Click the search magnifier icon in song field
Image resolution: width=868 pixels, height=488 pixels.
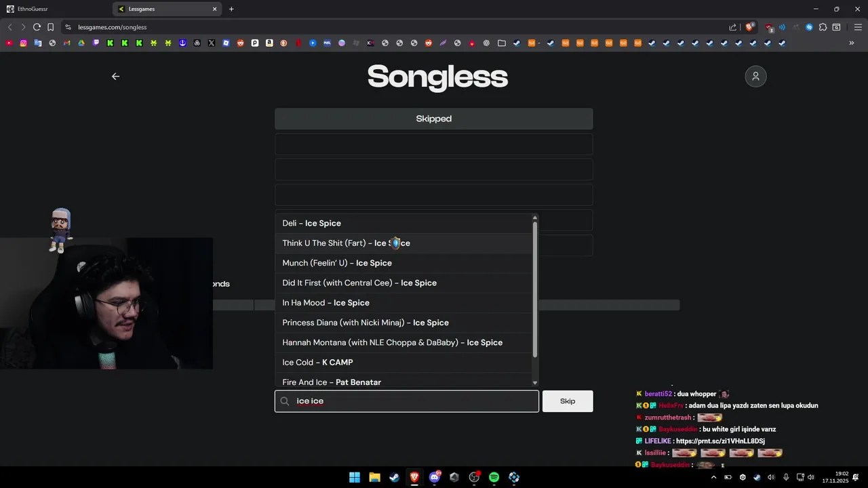coord(285,401)
